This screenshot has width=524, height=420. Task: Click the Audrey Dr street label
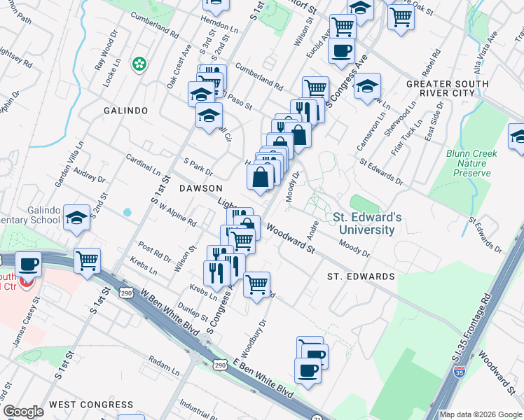89,175
